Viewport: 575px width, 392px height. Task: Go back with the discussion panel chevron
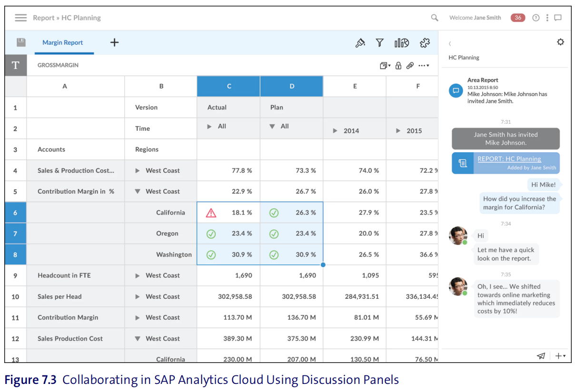point(450,43)
